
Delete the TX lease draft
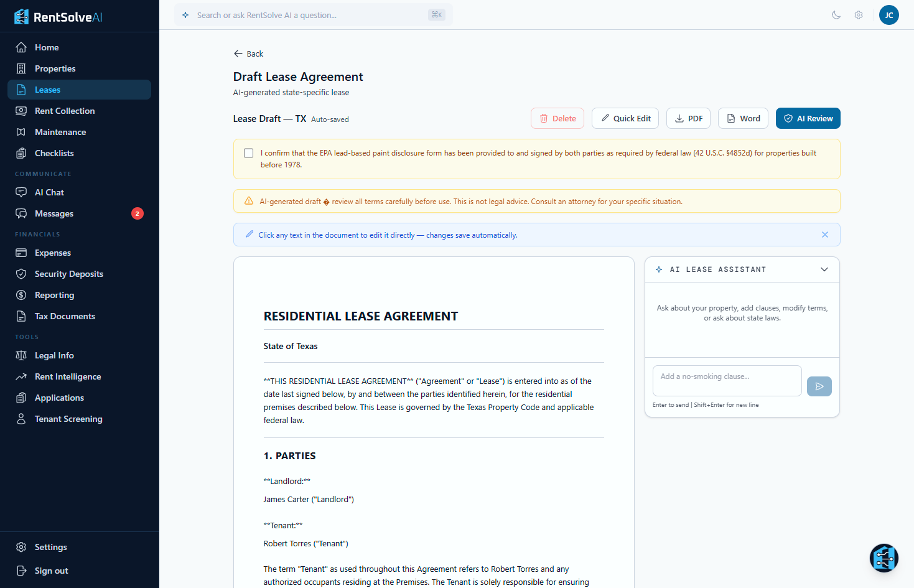[557, 118]
